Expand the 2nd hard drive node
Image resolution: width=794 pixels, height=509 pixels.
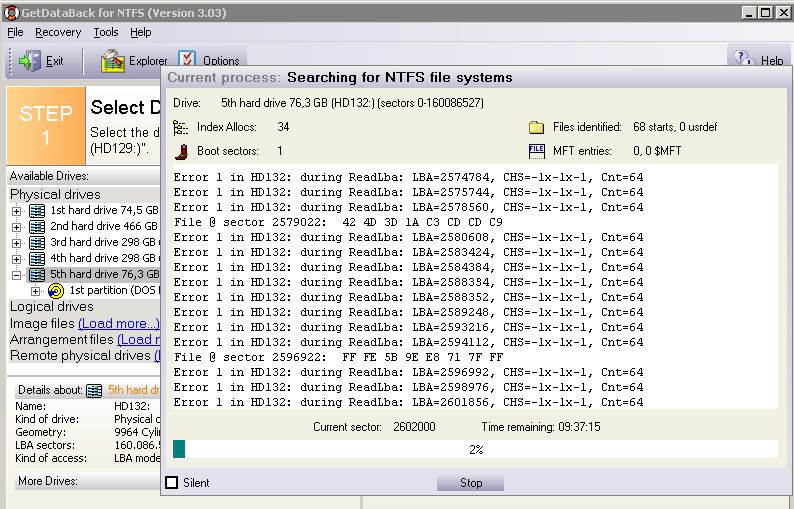[x=16, y=227]
